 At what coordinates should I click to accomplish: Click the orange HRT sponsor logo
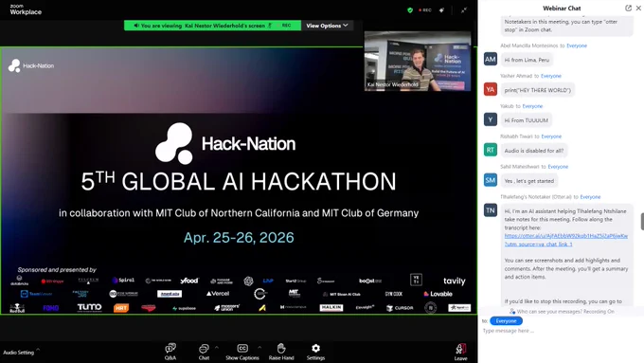click(121, 308)
